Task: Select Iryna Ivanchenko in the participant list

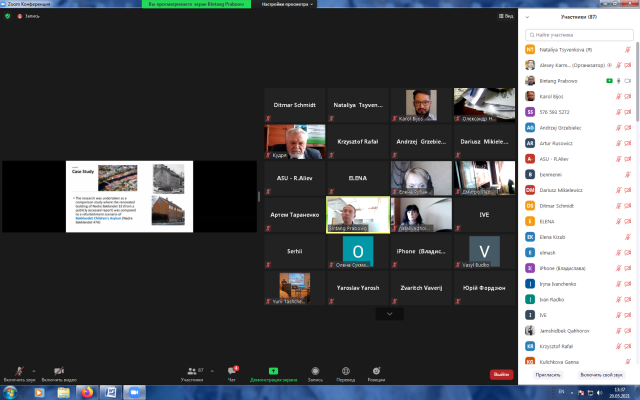Action: pyautogui.click(x=579, y=284)
